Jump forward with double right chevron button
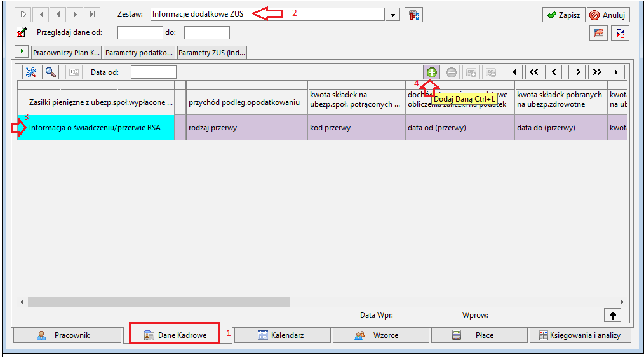Viewport: 644px width, 357px height. [597, 72]
